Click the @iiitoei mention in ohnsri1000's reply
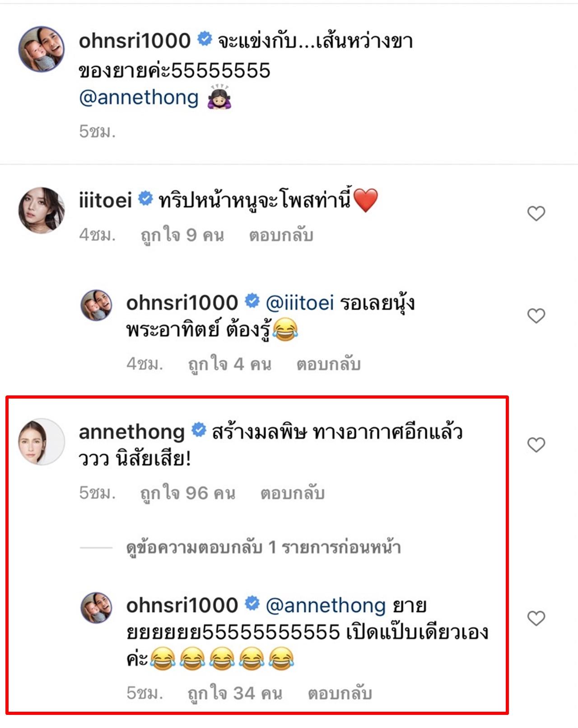 point(300,303)
